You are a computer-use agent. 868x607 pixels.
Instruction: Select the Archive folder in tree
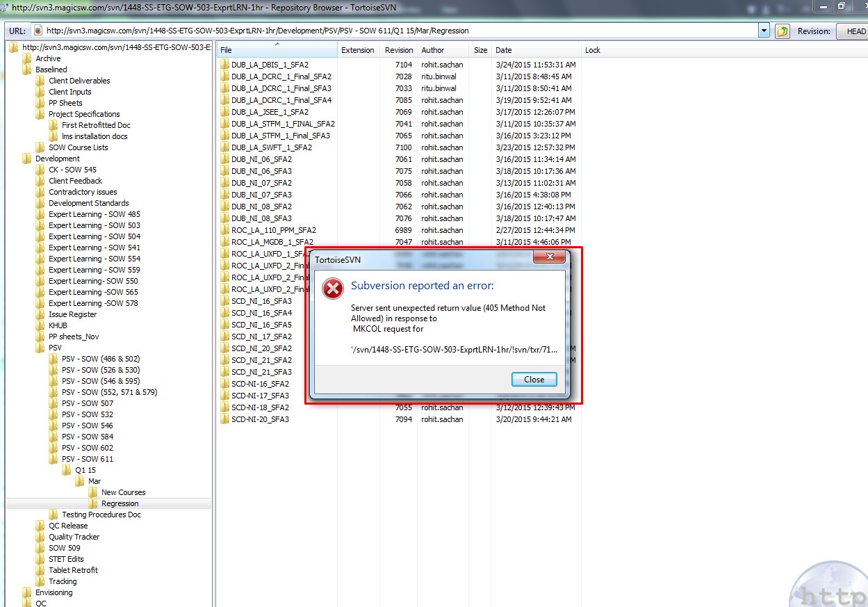pos(48,58)
